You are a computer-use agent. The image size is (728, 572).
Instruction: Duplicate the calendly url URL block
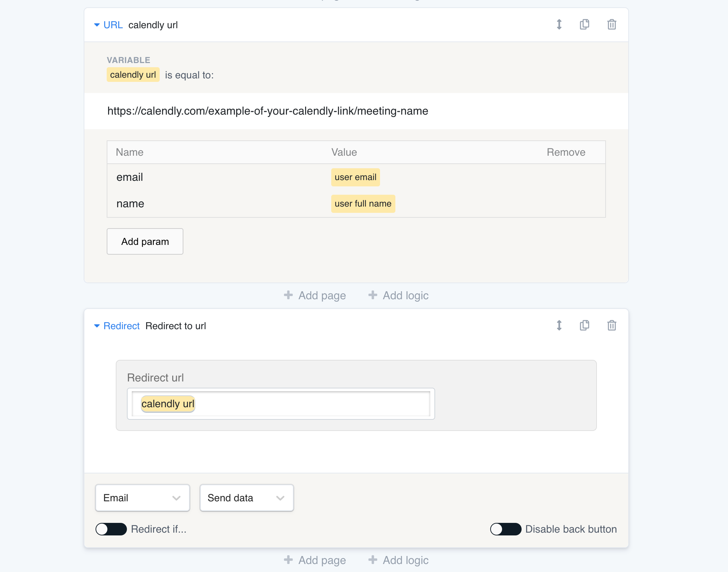point(584,25)
